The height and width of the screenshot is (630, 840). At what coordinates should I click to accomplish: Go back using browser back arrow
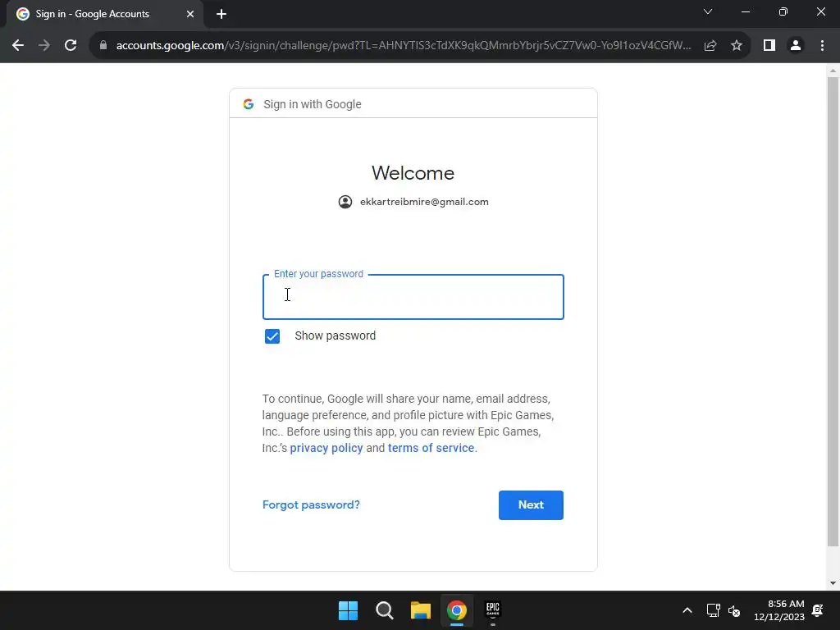tap(18, 46)
